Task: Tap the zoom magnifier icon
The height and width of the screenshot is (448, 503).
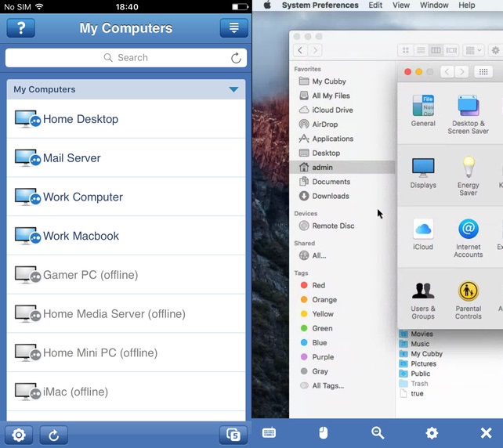Action: pyautogui.click(x=378, y=433)
